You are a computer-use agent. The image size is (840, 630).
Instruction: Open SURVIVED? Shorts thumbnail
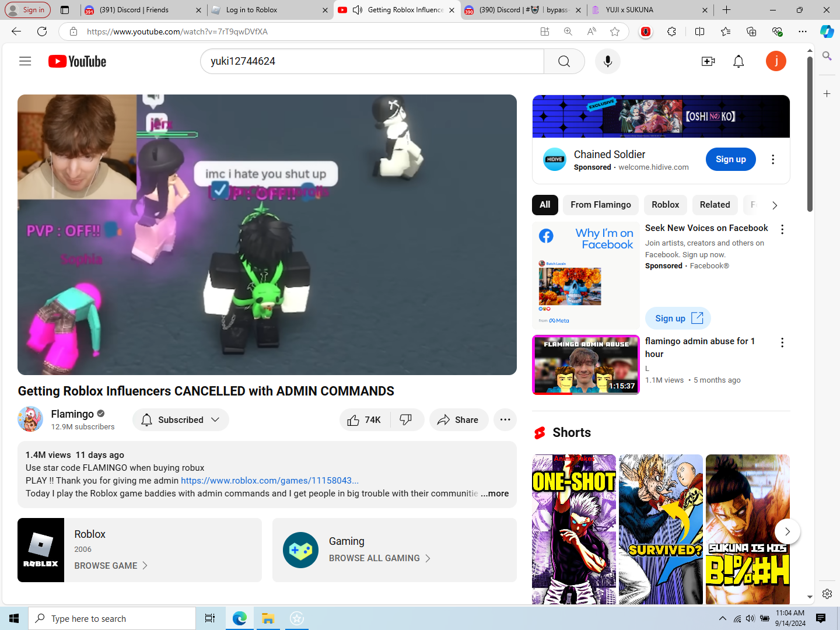pyautogui.click(x=661, y=530)
